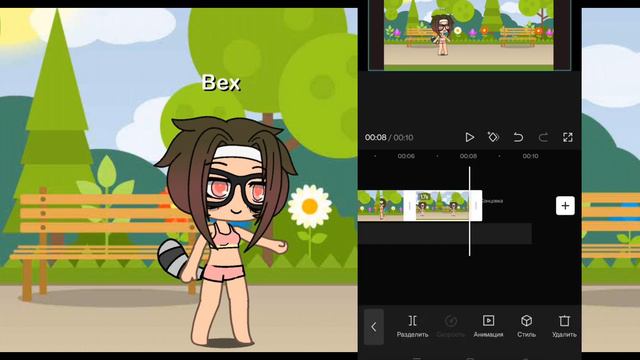Open the Анимация animation tool

(488, 326)
